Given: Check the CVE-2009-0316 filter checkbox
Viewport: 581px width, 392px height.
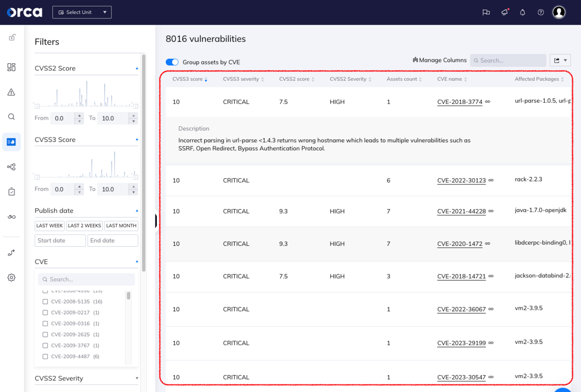Looking at the screenshot, I should pyautogui.click(x=45, y=323).
